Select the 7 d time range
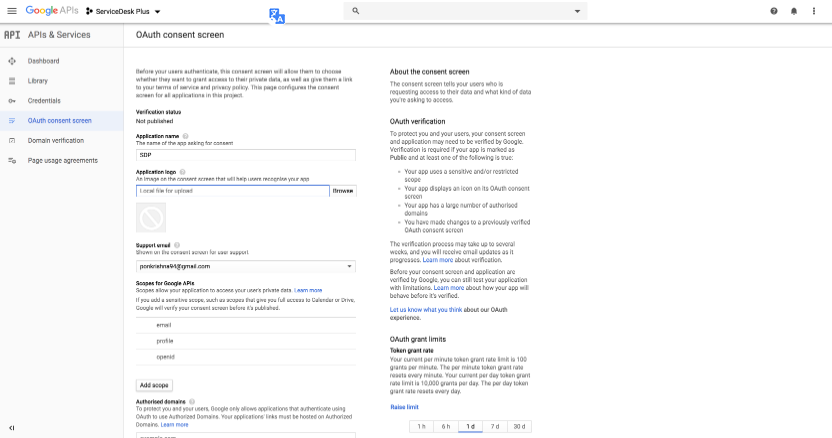The height and width of the screenshot is (438, 832). point(494,426)
